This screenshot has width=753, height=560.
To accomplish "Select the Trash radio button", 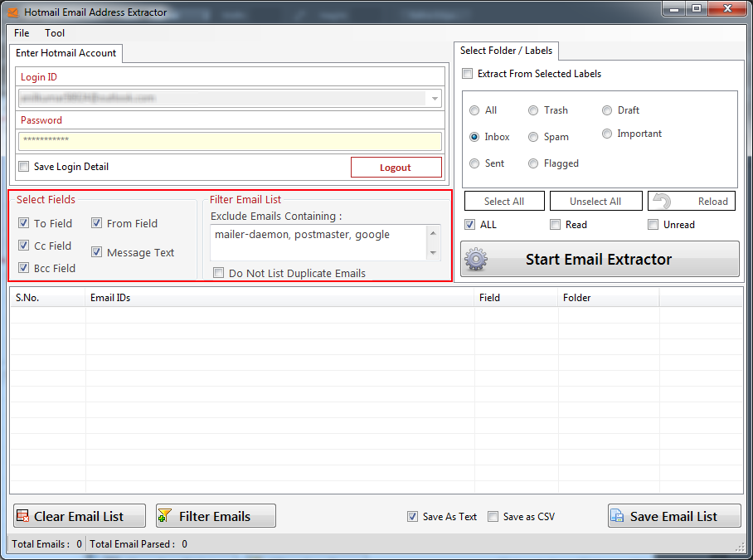I will [533, 110].
